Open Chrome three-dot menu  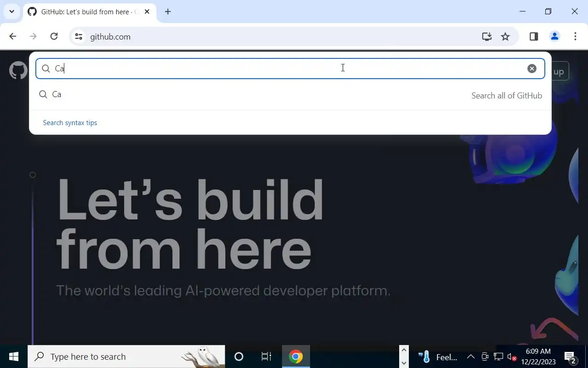[x=575, y=36]
